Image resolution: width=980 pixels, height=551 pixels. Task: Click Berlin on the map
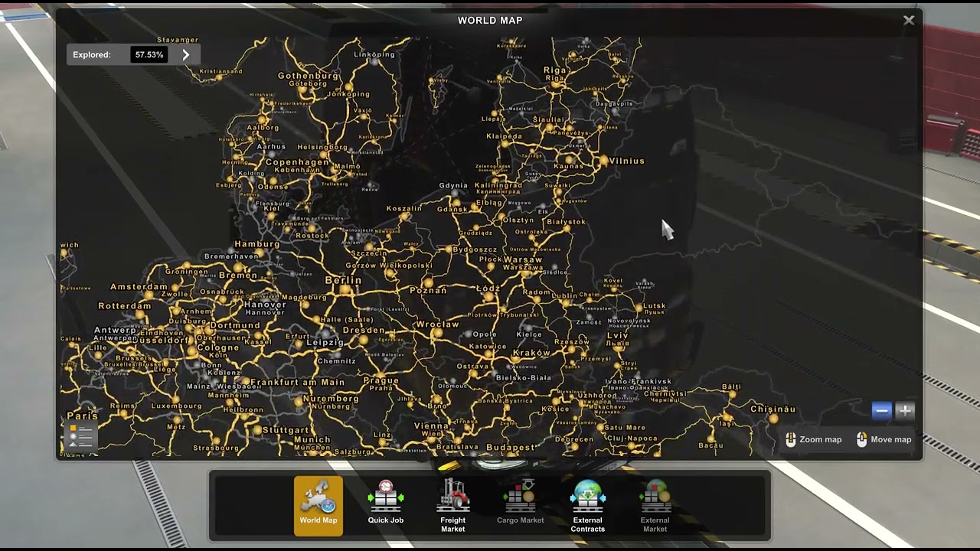pyautogui.click(x=343, y=281)
